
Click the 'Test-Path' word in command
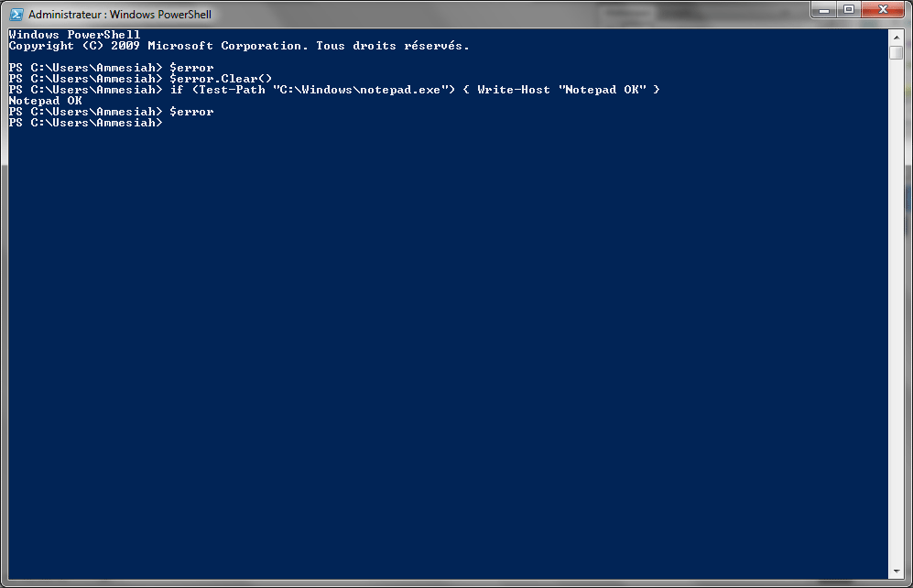[x=232, y=89]
